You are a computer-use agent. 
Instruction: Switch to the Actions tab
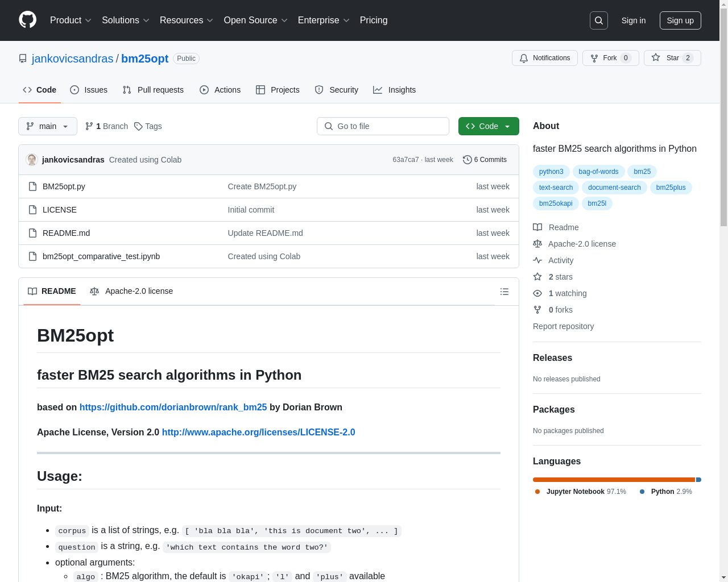(x=220, y=90)
